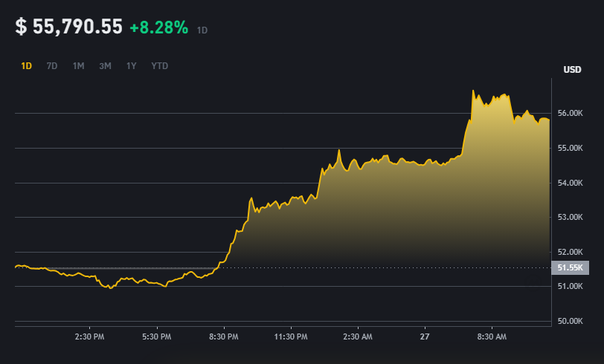This screenshot has width=604, height=364.
Task: Select the 51.55K opening price marker
Action: pos(570,267)
